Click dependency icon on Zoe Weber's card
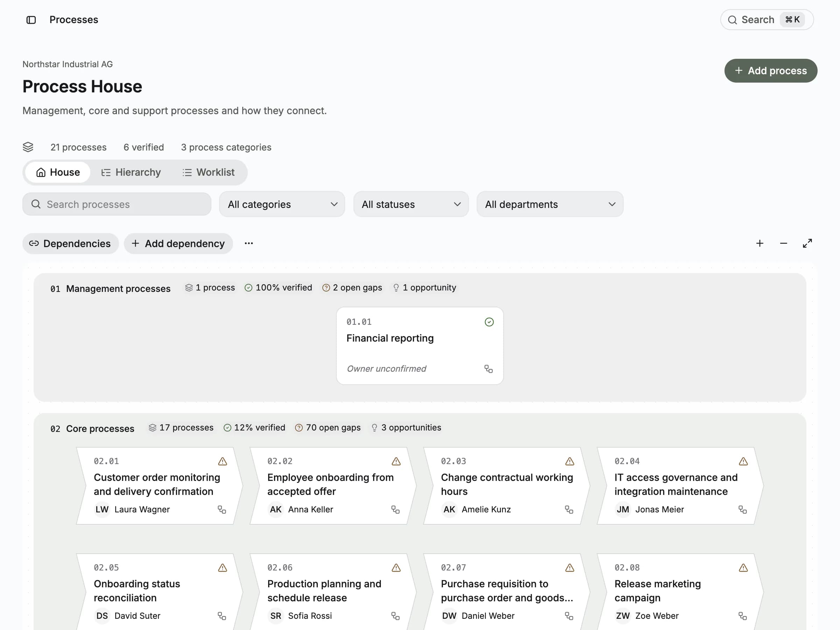This screenshot has height=630, width=840. tap(742, 616)
